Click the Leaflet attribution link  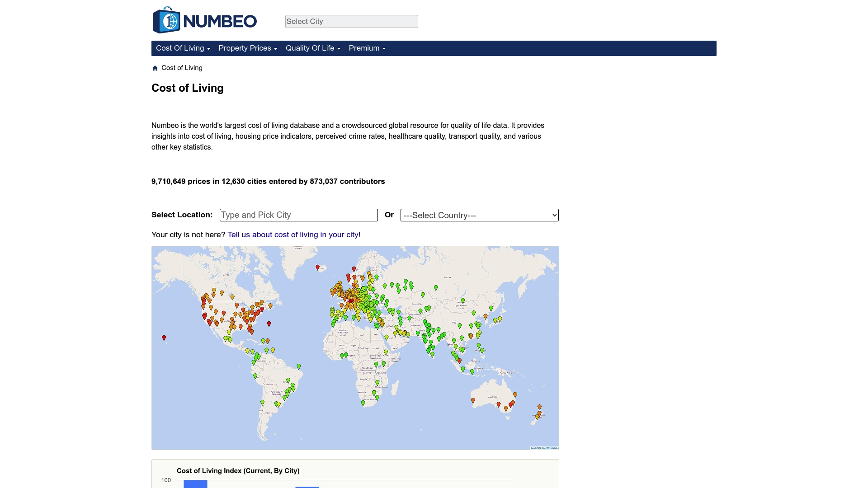click(534, 448)
